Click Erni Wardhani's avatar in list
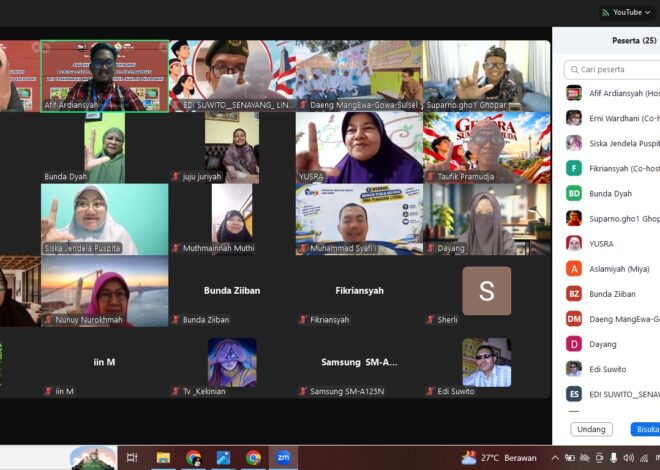This screenshot has height=470, width=660. 574,118
